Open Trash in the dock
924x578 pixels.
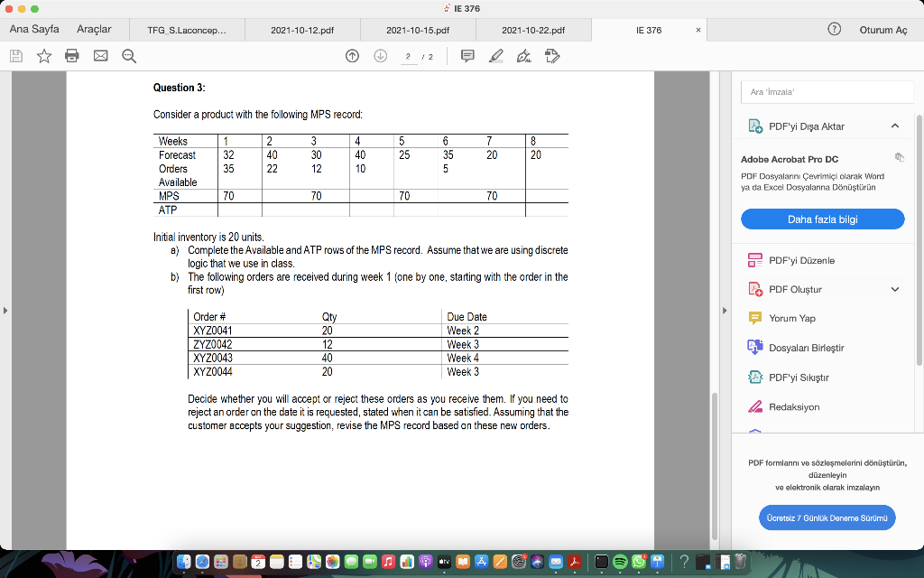tap(741, 562)
